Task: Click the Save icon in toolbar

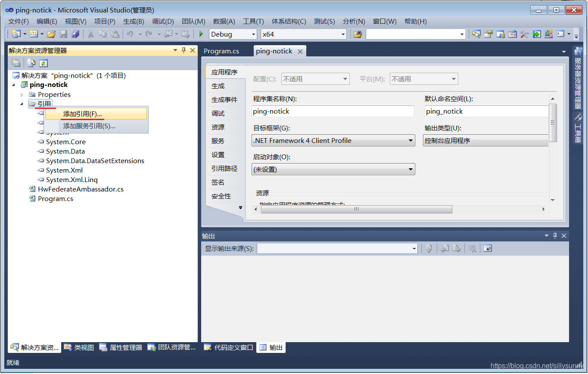Action: (63, 34)
